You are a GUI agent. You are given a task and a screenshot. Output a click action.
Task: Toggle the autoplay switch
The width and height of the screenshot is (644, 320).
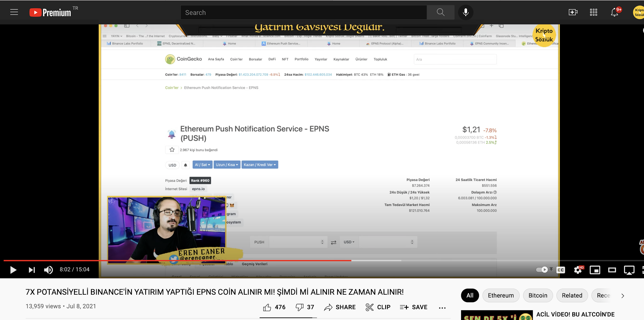(542, 270)
